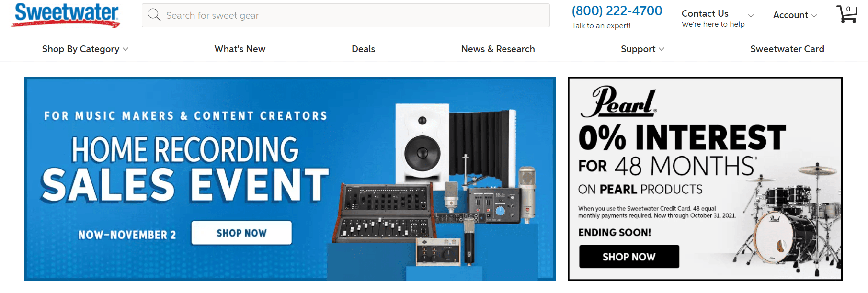Click the Search for sweet gear field
Viewport: 868px width, 293px height.
pyautogui.click(x=346, y=15)
